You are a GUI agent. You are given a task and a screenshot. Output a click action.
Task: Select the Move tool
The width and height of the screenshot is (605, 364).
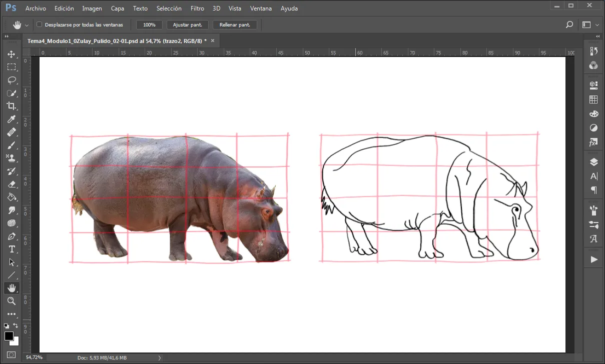pos(11,54)
